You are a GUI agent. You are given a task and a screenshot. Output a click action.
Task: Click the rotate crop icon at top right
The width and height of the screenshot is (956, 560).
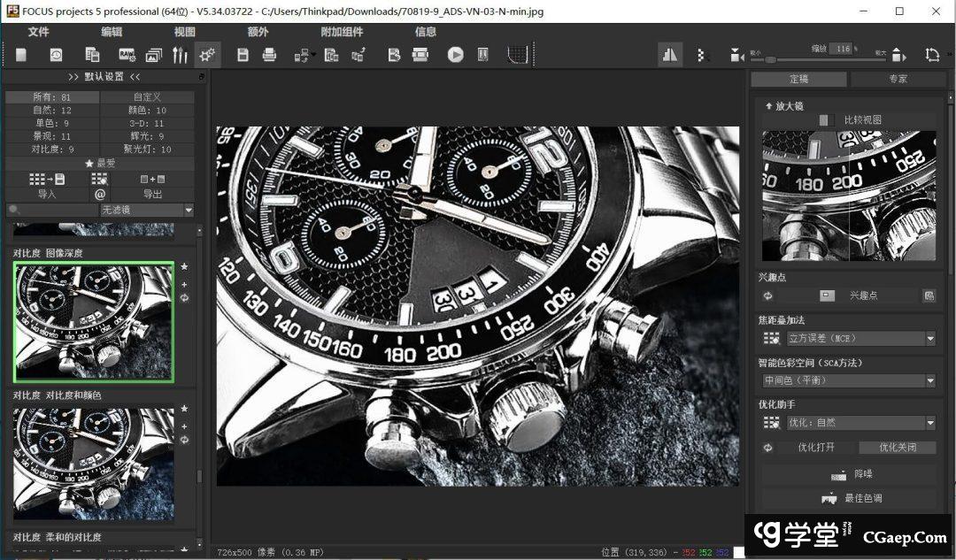pos(932,55)
